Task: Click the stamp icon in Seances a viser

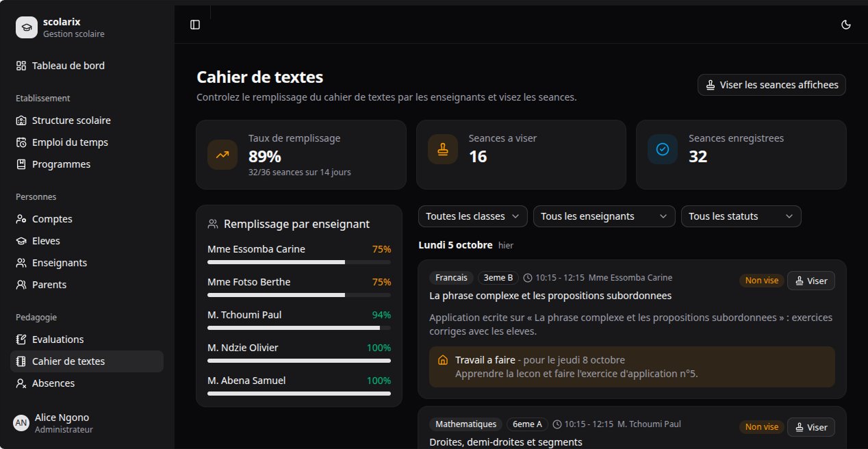Action: pyautogui.click(x=443, y=149)
